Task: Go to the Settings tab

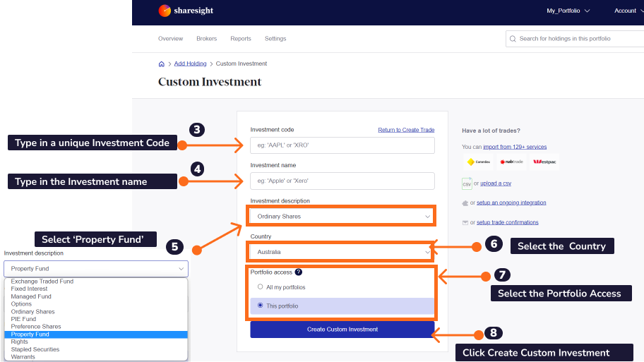Action: (x=275, y=39)
